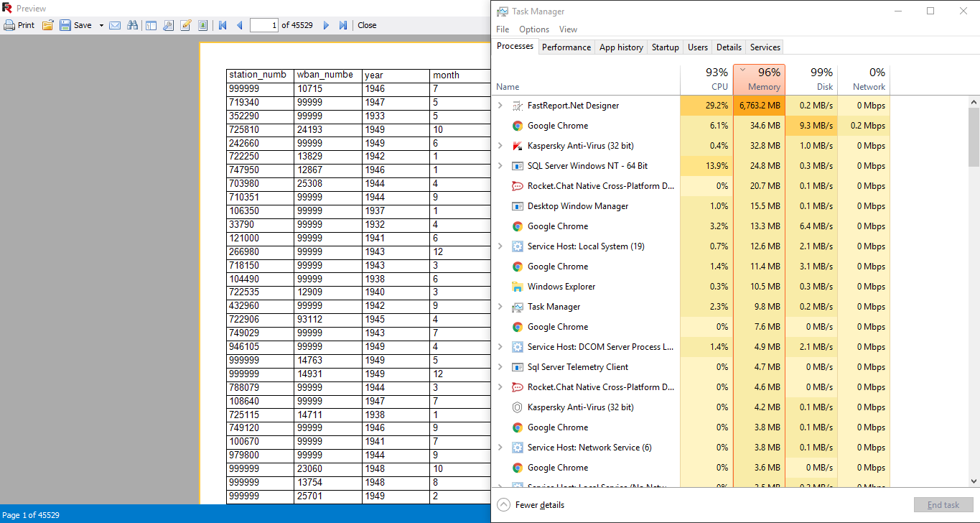Open Find with the binoculars icon
This screenshot has width=980, height=523.
tap(132, 25)
